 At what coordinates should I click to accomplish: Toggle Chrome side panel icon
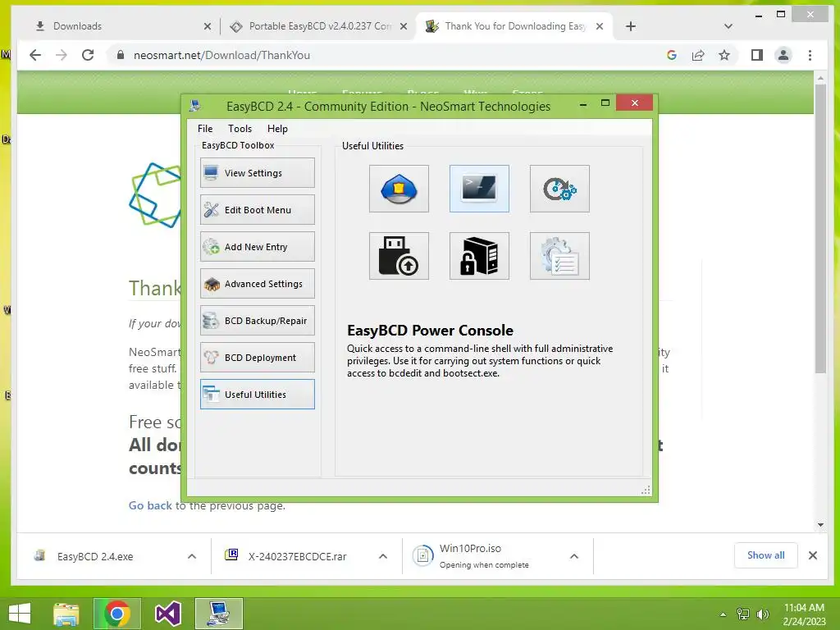click(757, 55)
